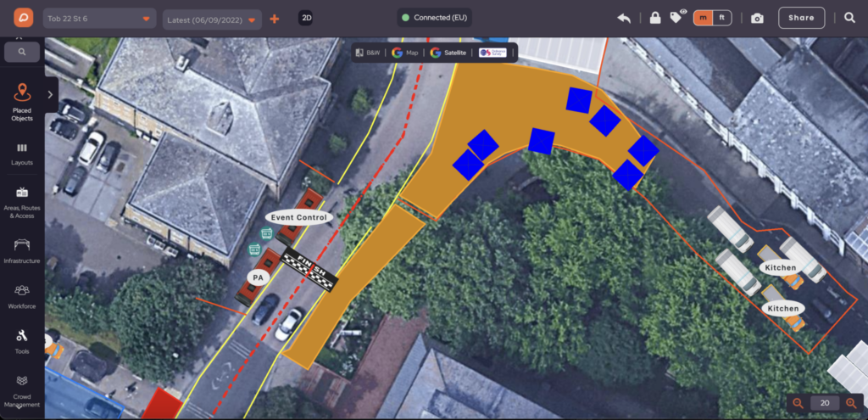Toggle label visibility tag icon

[677, 17]
